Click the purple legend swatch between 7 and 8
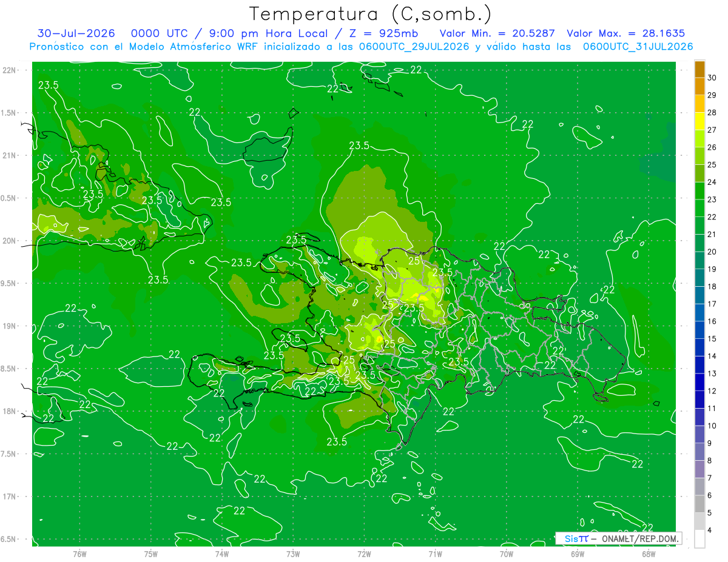 coord(699,469)
